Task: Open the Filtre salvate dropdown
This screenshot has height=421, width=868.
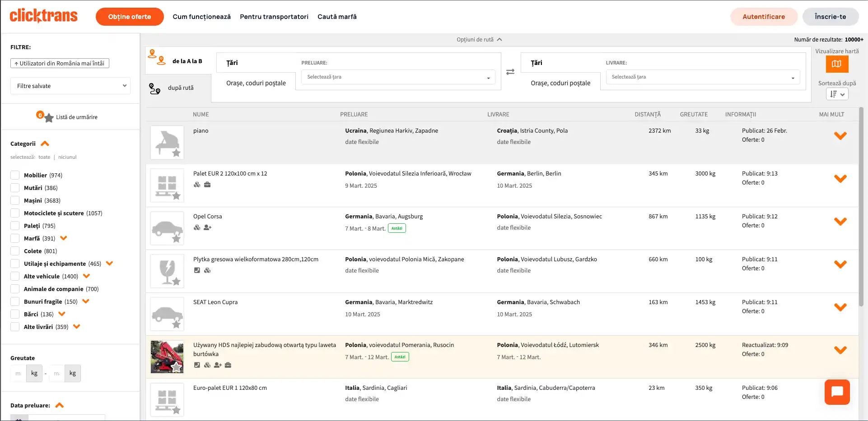Action: click(x=70, y=86)
